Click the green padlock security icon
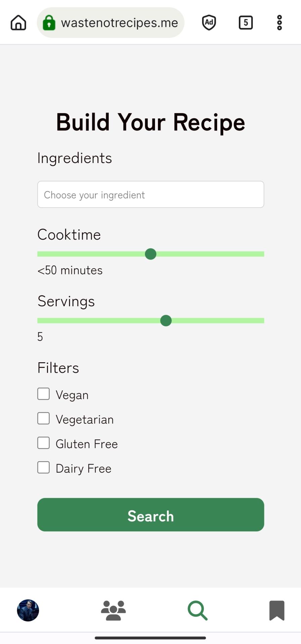Image resolution: width=301 pixels, height=644 pixels. pyautogui.click(x=49, y=23)
